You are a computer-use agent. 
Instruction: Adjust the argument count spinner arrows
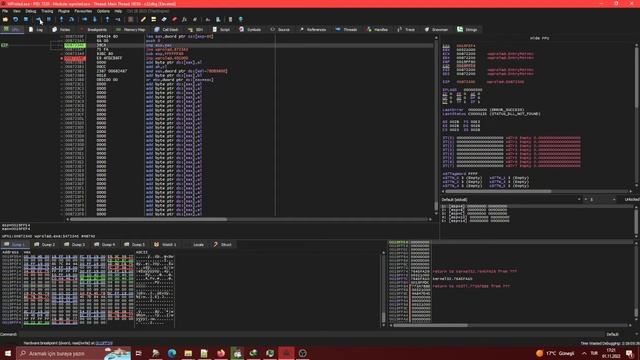(614, 200)
